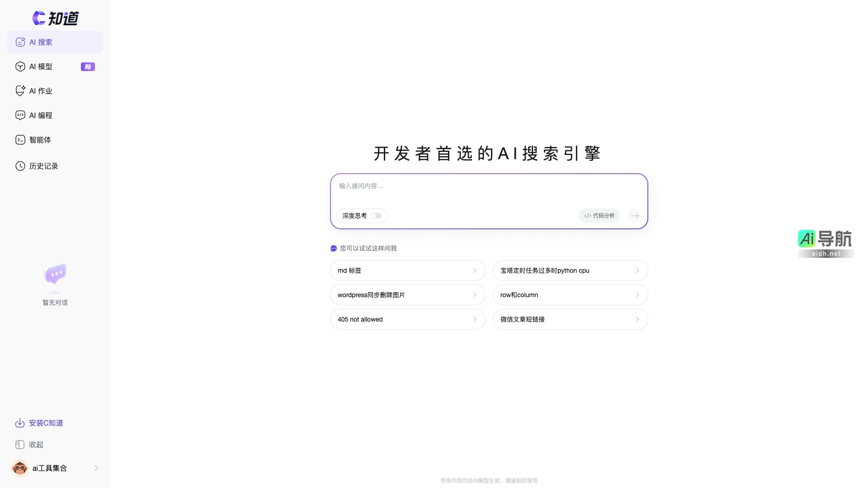
Task: Open the md 标签 suggestion chevron
Action: 475,270
